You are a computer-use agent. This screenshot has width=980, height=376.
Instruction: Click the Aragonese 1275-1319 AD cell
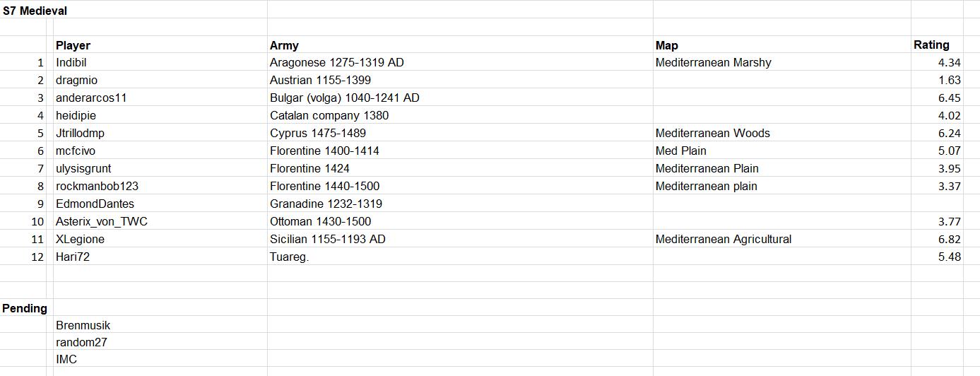460,62
